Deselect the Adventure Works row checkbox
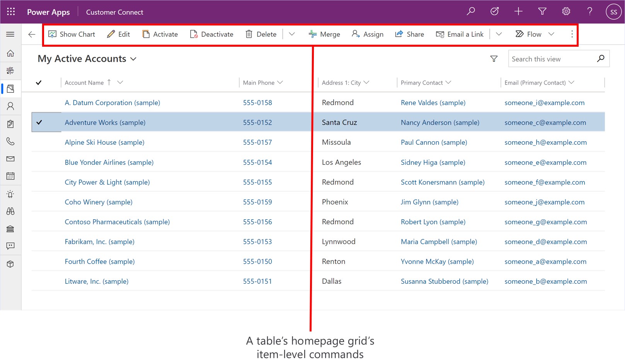 pos(39,122)
